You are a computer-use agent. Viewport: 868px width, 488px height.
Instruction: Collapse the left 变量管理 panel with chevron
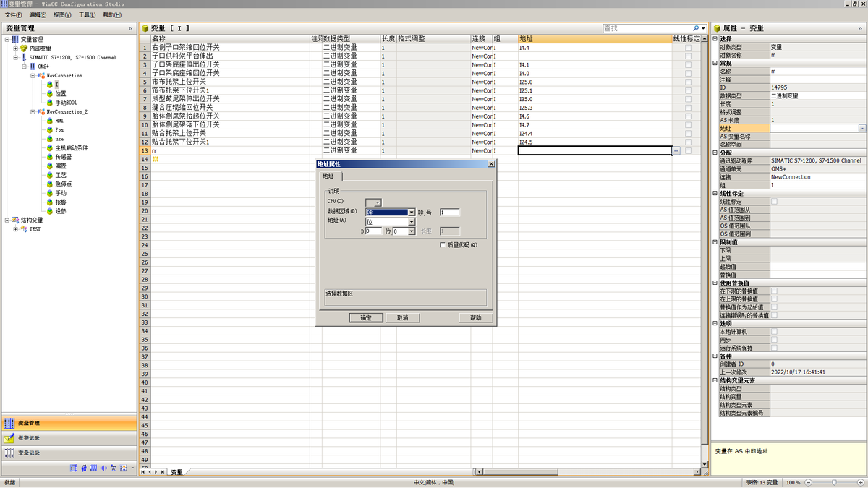pos(131,28)
